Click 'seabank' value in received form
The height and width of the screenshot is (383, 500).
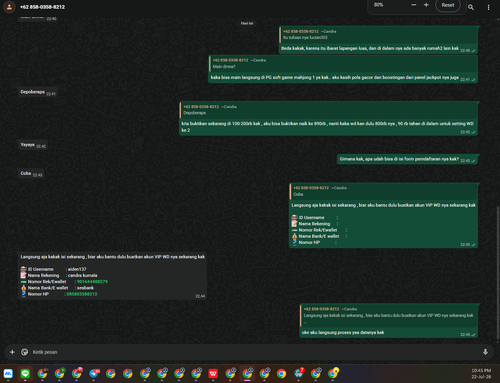click(x=85, y=288)
